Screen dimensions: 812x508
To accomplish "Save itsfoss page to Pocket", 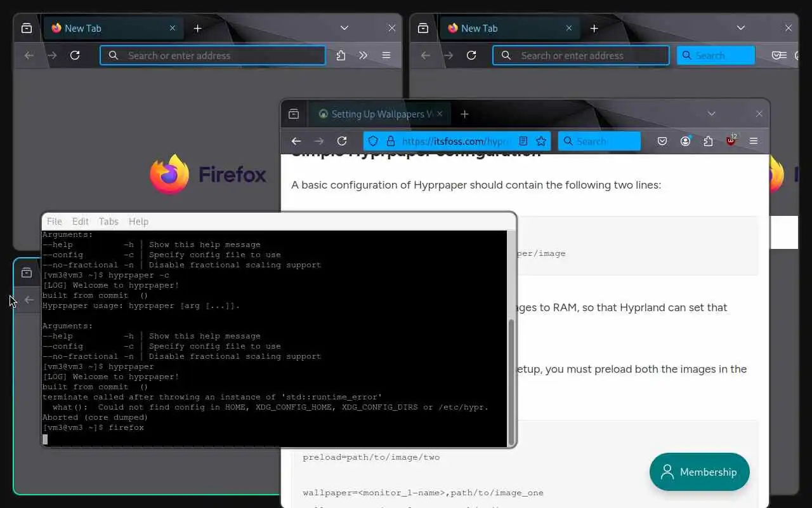I will click(662, 141).
